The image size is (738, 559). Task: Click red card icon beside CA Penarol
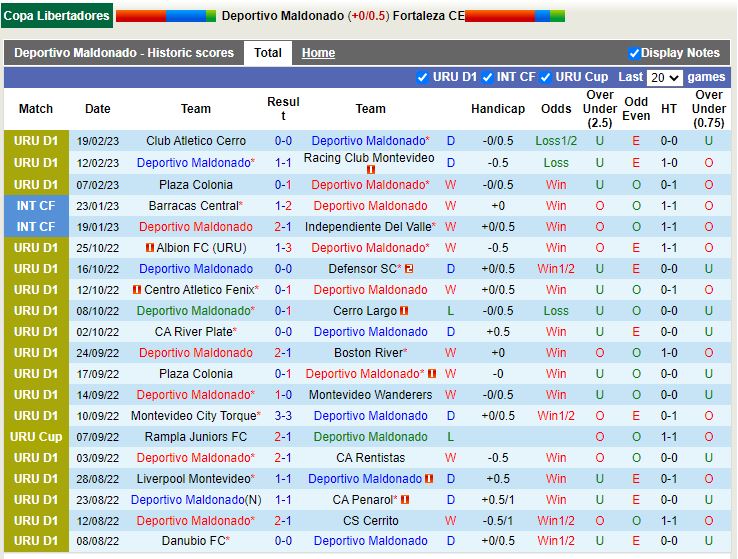pyautogui.click(x=405, y=500)
